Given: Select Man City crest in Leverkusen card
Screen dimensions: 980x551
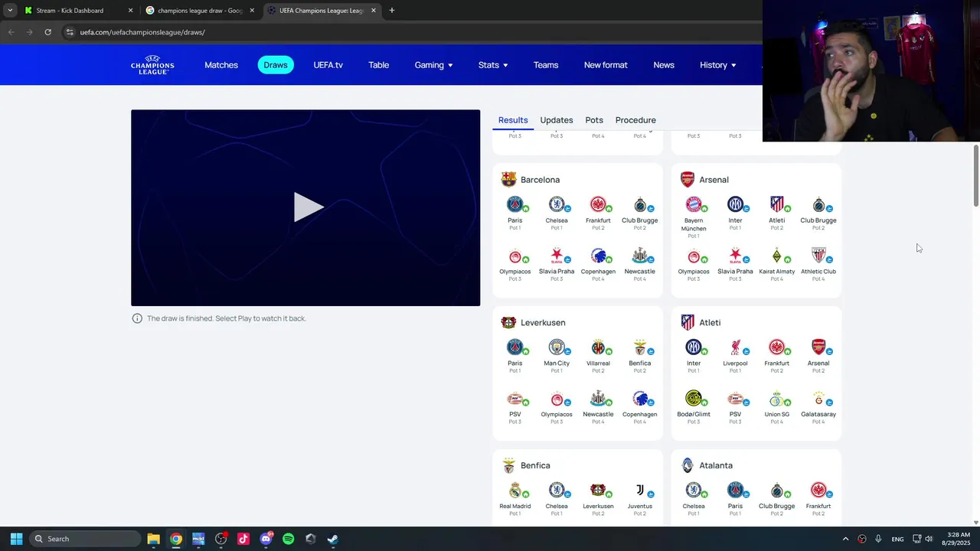Looking at the screenshot, I should [557, 347].
